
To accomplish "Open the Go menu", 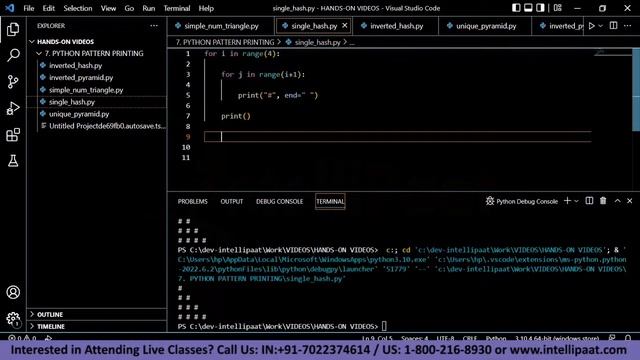I will click(129, 8).
